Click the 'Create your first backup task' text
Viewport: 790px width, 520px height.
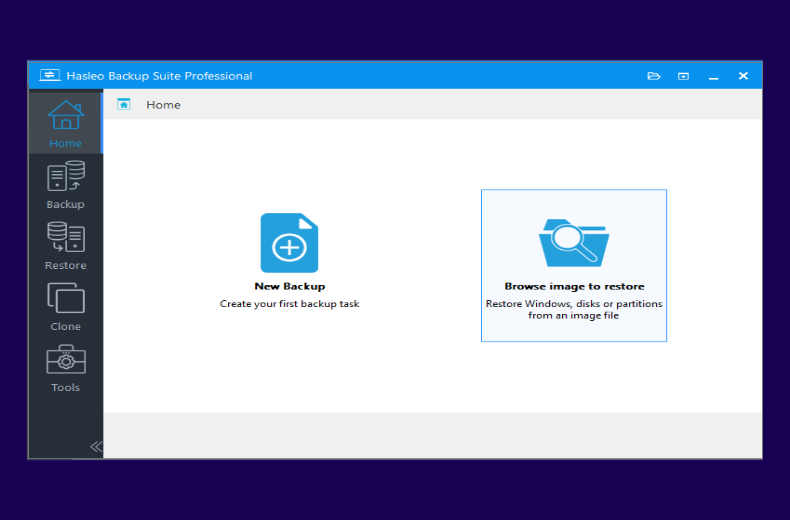(x=289, y=304)
